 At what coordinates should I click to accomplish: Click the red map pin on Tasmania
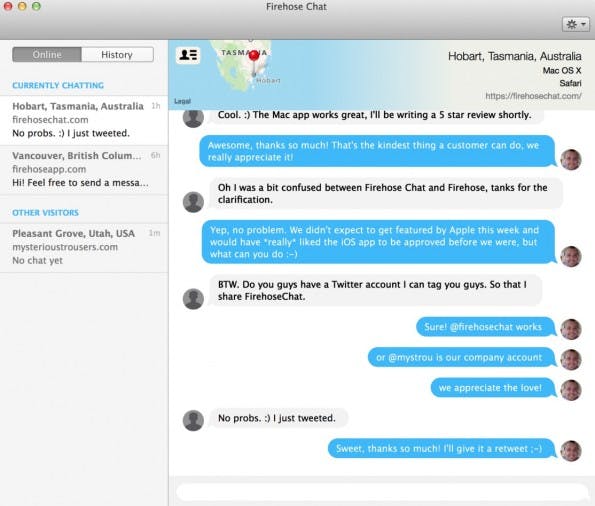(x=254, y=57)
